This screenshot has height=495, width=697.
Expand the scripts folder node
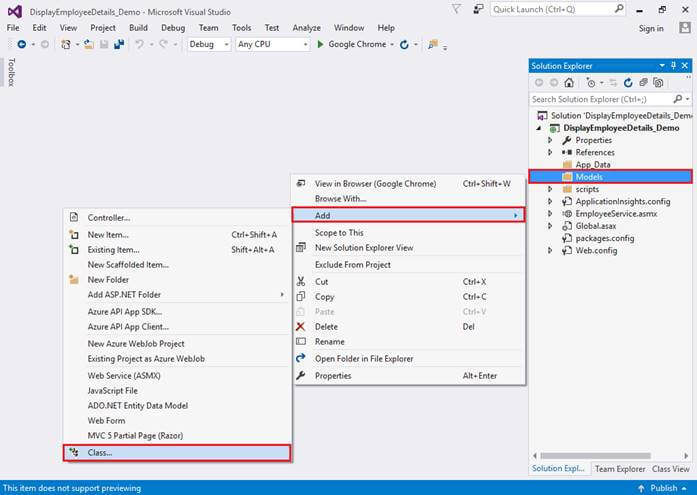tap(550, 189)
